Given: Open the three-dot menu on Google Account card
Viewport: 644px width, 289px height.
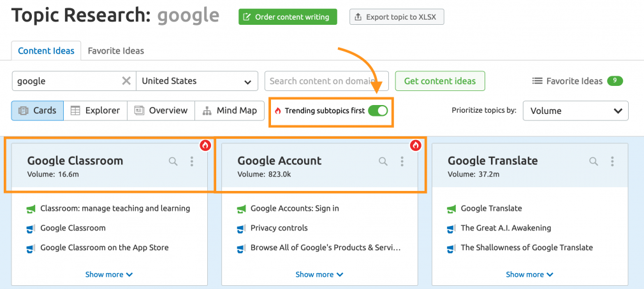Looking at the screenshot, I should pos(402,162).
